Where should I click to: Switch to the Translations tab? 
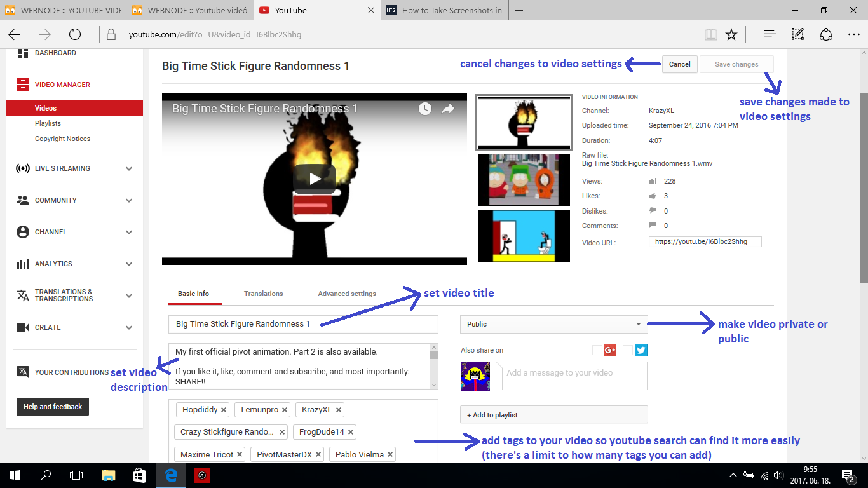[x=263, y=294]
